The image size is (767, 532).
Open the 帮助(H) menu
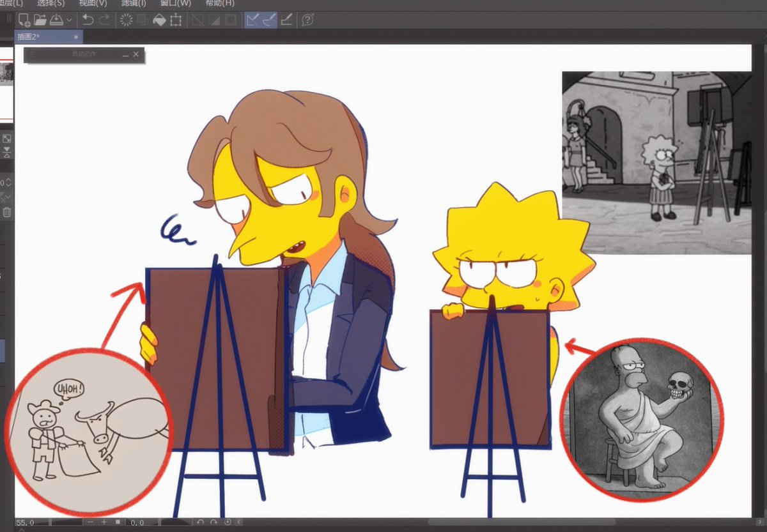(x=220, y=3)
